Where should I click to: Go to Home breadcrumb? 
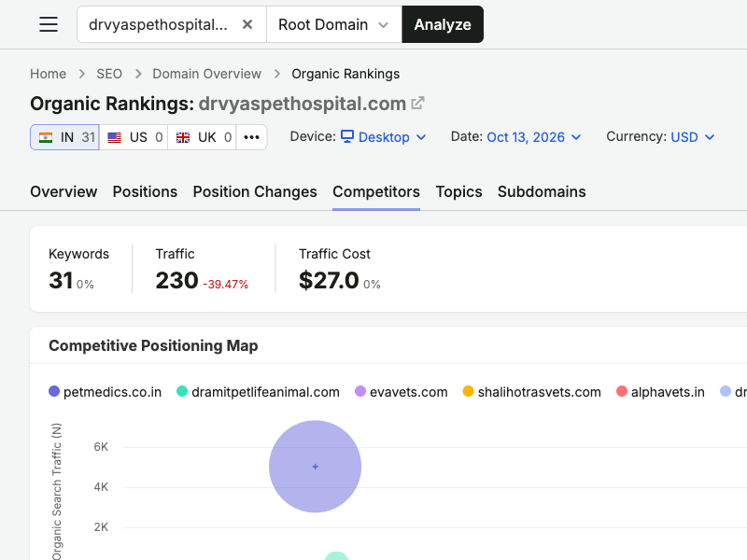click(49, 74)
